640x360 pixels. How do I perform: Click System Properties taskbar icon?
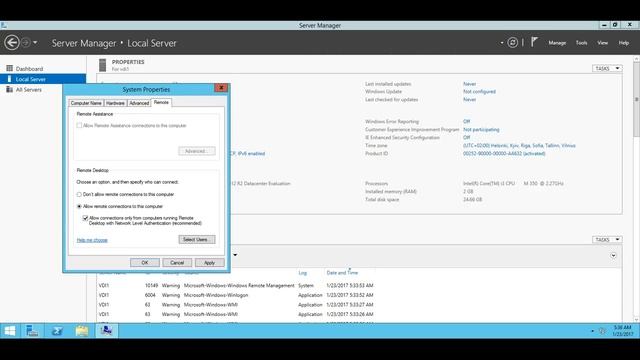click(107, 331)
